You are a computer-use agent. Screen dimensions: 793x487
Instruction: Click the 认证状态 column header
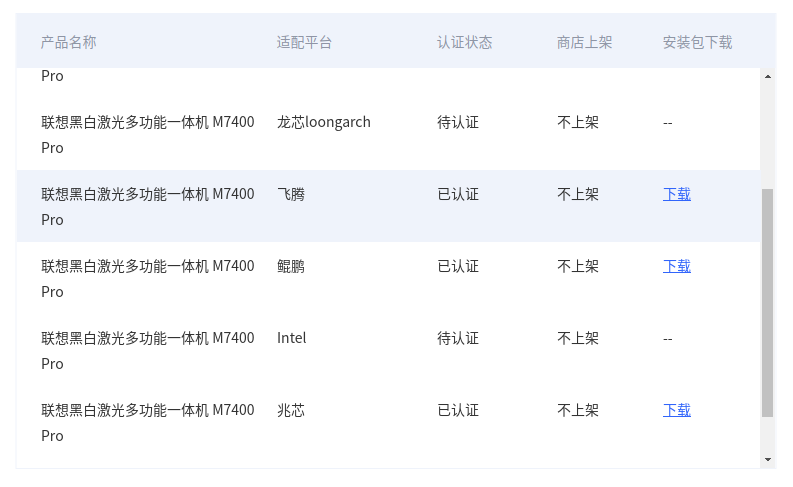click(464, 42)
